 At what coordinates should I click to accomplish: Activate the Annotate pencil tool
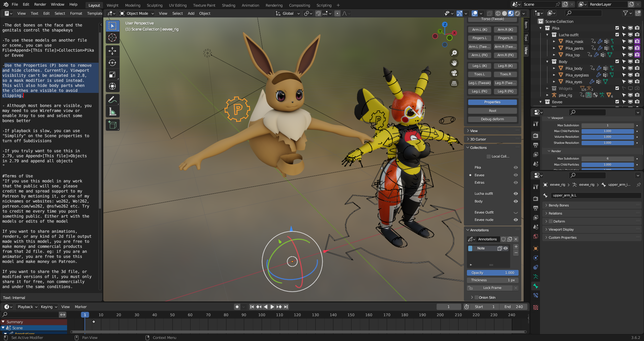tap(112, 100)
